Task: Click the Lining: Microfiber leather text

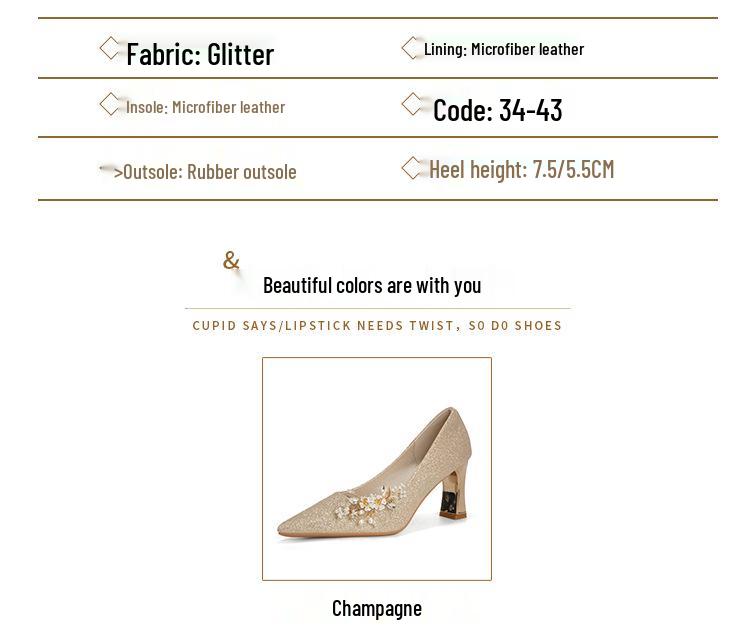Action: 504,49
